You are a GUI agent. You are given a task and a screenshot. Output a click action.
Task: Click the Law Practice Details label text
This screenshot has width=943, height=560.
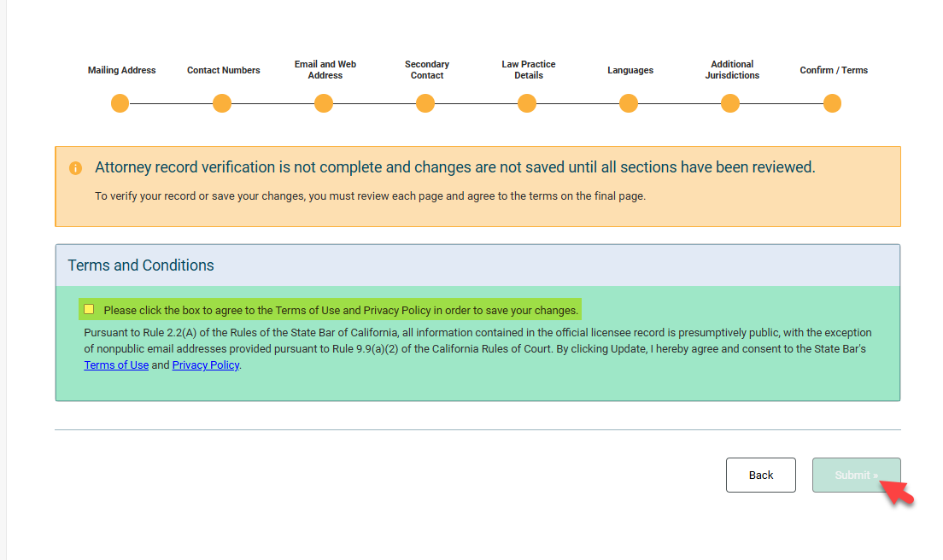pyautogui.click(x=528, y=70)
